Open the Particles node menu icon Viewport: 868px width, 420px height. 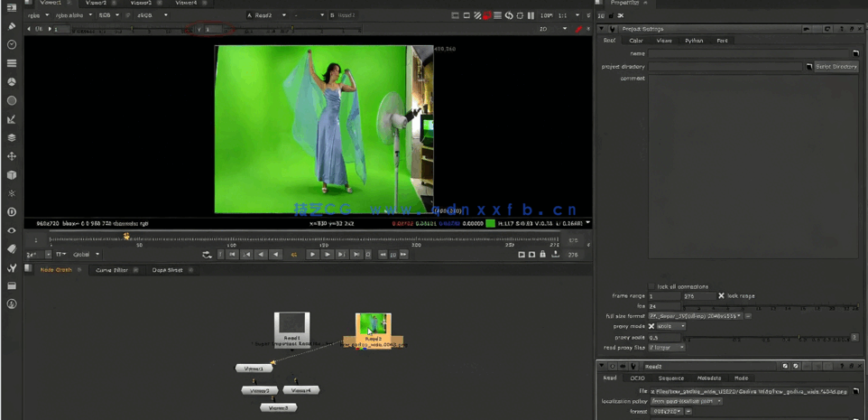point(12,193)
